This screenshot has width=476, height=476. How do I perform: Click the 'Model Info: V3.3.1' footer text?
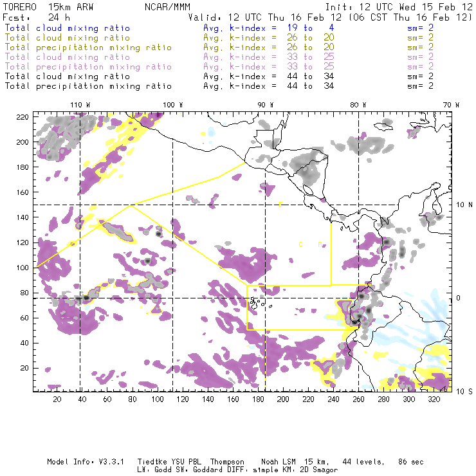point(86,462)
